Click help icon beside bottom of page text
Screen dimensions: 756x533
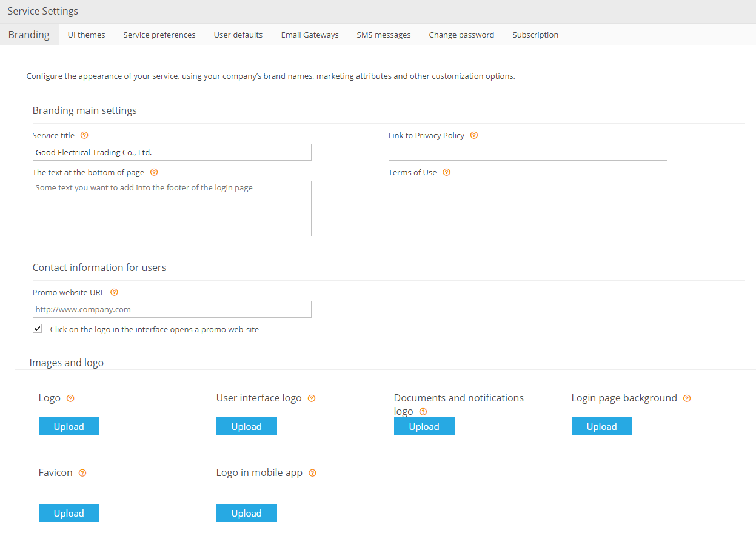[154, 172]
